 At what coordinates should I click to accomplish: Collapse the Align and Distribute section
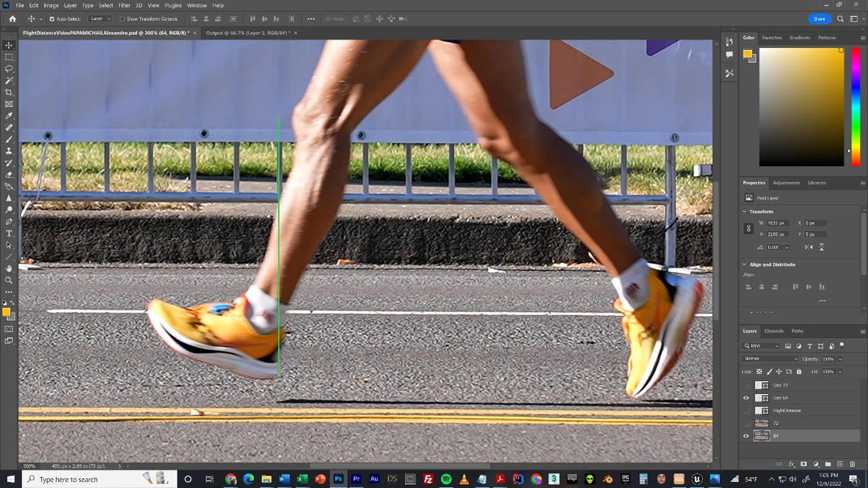click(x=745, y=265)
